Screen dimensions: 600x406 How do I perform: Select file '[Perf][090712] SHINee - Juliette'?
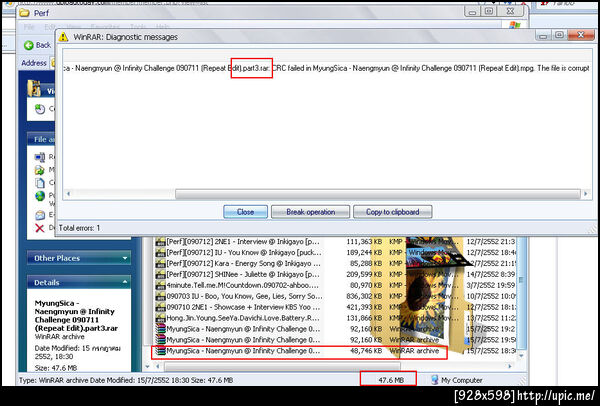[244, 274]
